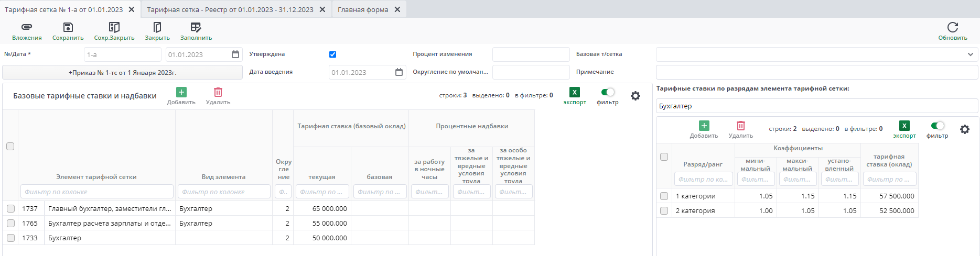Select cell 65 000.000 current rate
This screenshot has height=256, width=980.
coord(322,208)
